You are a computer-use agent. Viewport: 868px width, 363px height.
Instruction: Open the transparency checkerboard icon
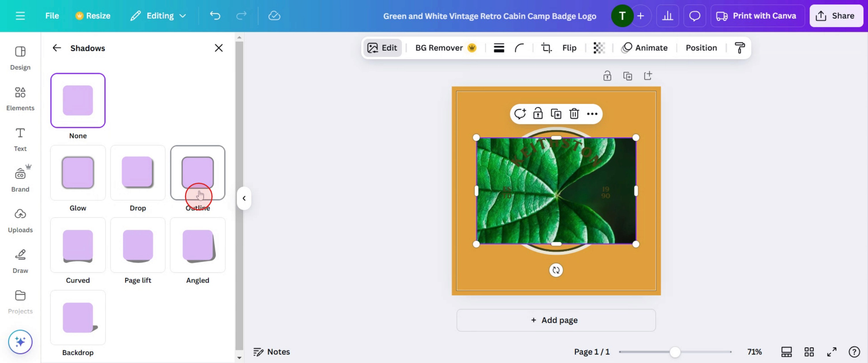tap(599, 48)
